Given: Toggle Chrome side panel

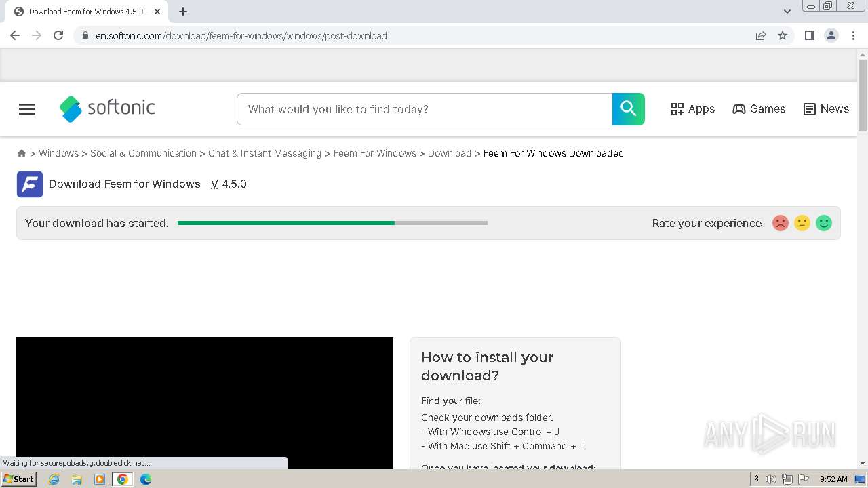Looking at the screenshot, I should point(810,35).
